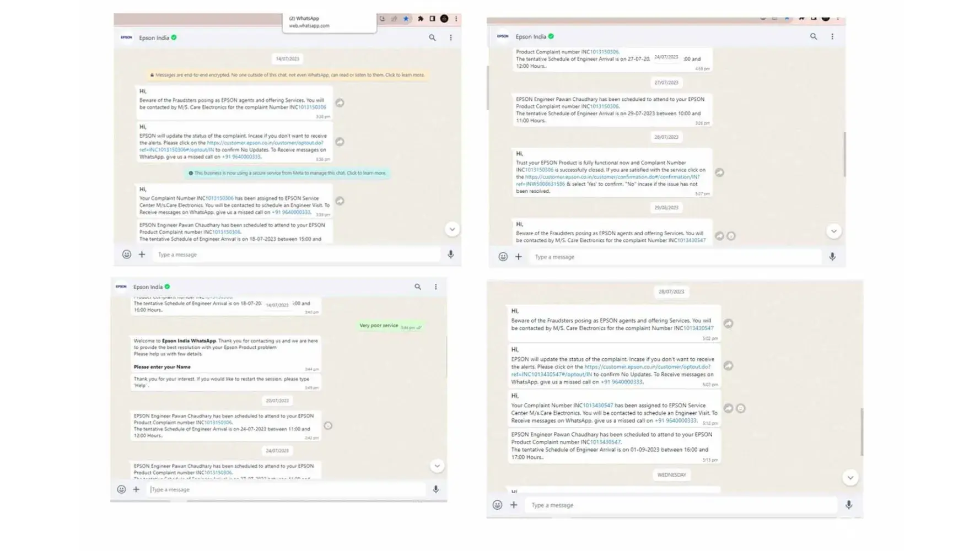
Task: Jump to latest message in top-left chat
Action: pyautogui.click(x=452, y=229)
